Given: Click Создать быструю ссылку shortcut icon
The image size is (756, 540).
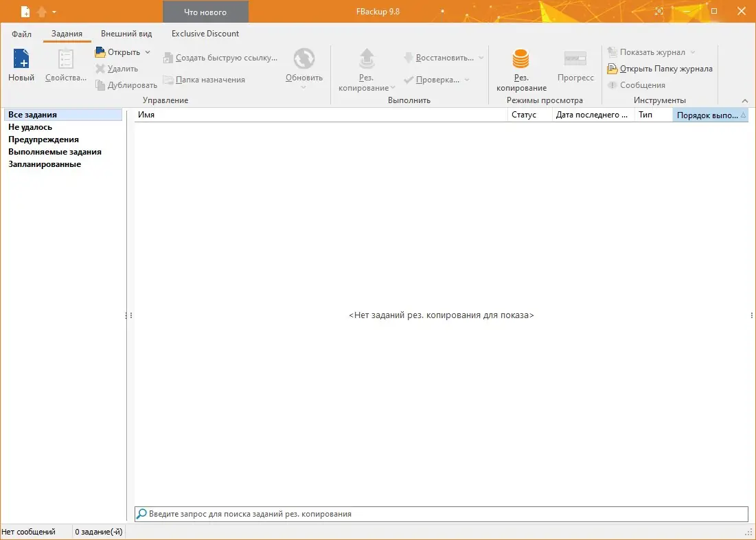Looking at the screenshot, I should [168, 58].
